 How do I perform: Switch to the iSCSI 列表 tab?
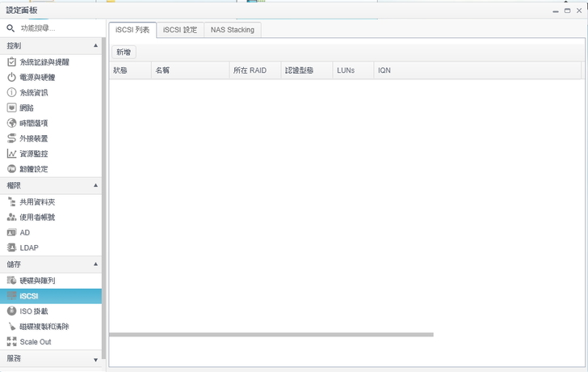(x=132, y=30)
